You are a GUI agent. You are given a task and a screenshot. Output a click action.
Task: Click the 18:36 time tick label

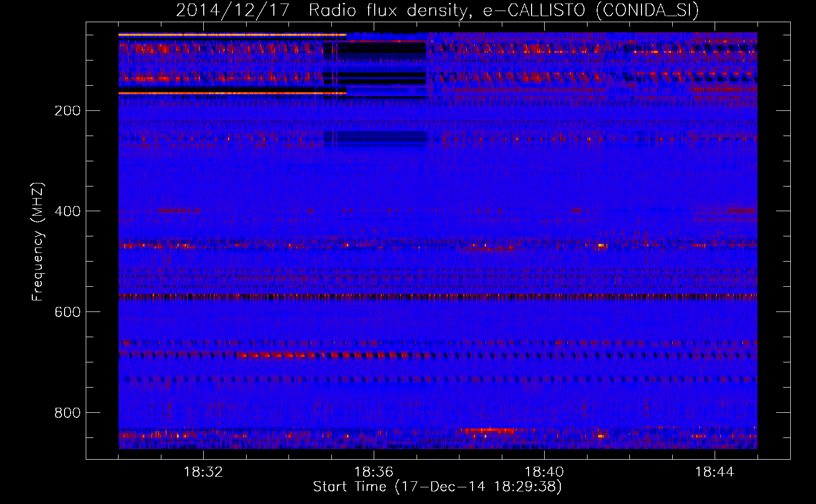click(x=374, y=472)
